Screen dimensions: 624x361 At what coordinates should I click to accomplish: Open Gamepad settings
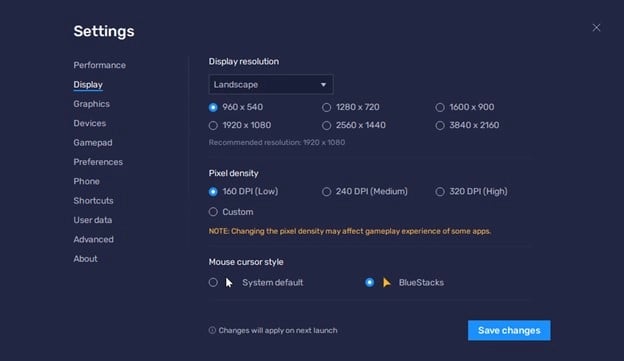point(93,142)
